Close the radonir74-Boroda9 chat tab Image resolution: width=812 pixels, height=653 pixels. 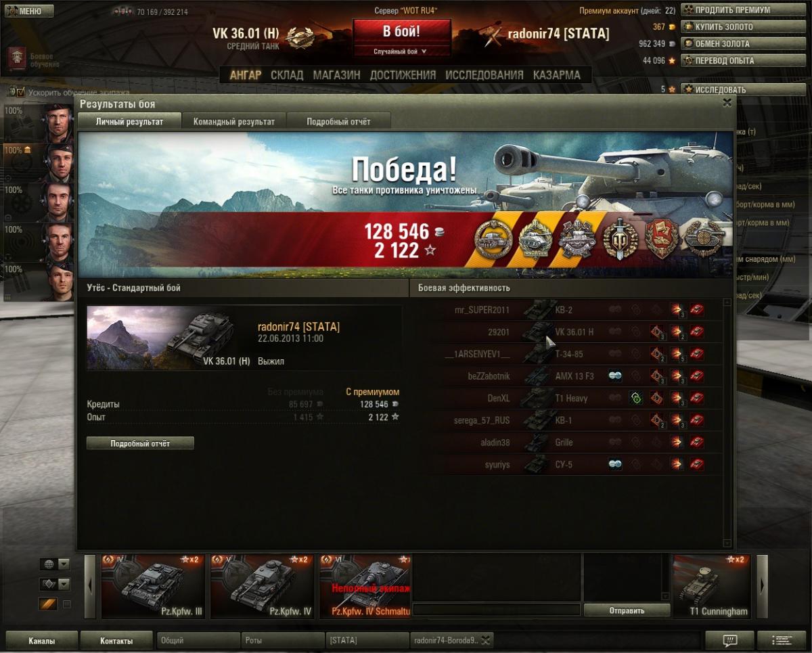coord(485,640)
